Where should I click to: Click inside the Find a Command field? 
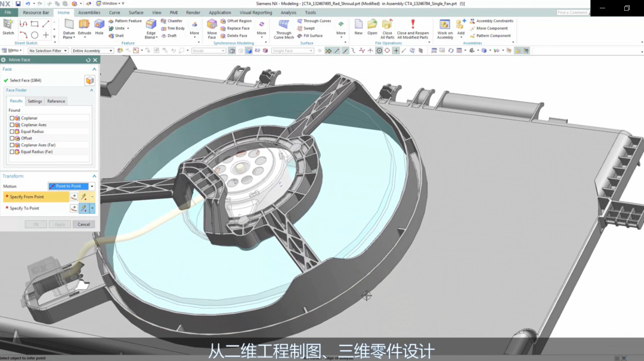click(572, 12)
